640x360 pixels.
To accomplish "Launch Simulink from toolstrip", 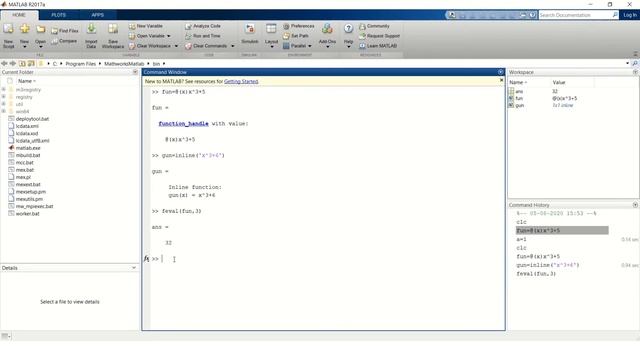I will tap(250, 34).
